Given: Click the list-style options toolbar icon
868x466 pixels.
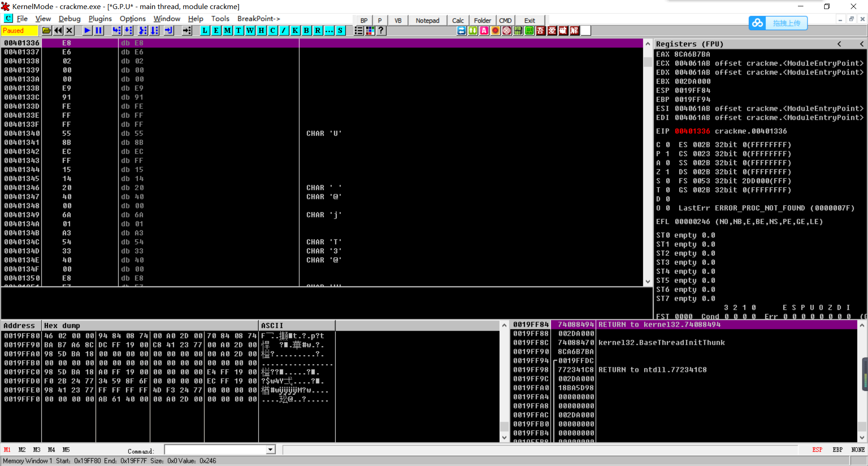Looking at the screenshot, I should point(359,30).
